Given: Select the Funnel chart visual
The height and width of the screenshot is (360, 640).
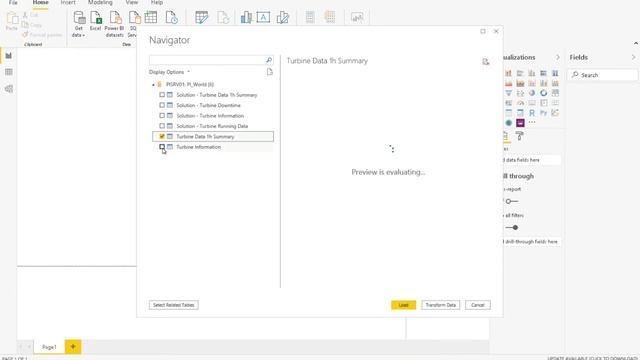Looking at the screenshot, I should (x=509, y=93).
